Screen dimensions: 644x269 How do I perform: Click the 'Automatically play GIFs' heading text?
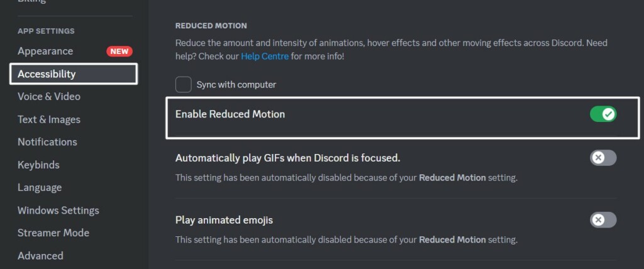287,157
